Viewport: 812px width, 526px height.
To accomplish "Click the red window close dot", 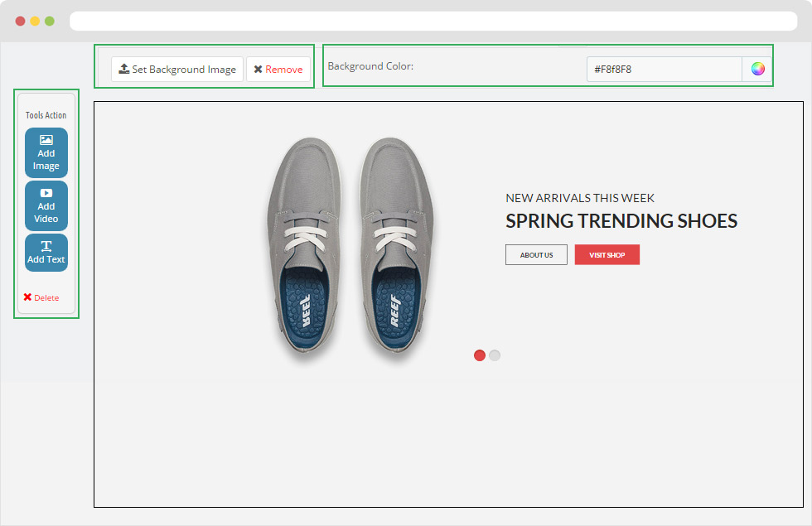I will click(x=20, y=22).
